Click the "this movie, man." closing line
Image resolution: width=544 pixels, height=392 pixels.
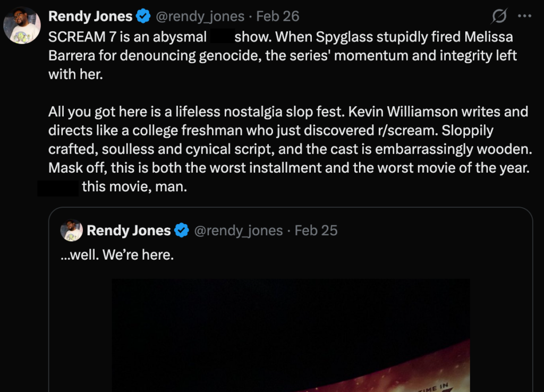134,188
